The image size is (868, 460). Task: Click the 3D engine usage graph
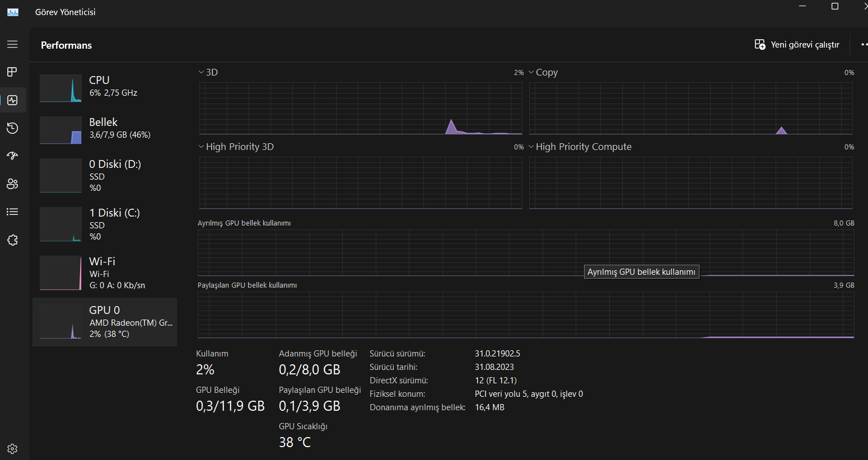pos(361,109)
